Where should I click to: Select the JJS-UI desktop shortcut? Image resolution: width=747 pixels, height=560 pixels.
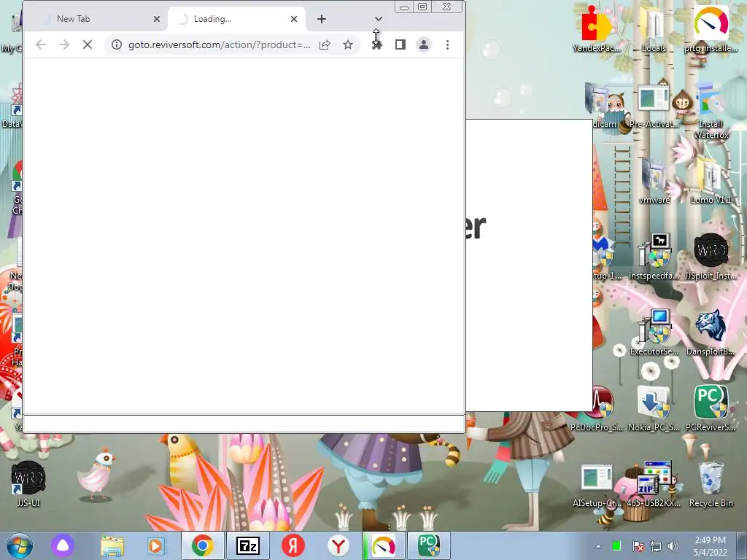28,484
